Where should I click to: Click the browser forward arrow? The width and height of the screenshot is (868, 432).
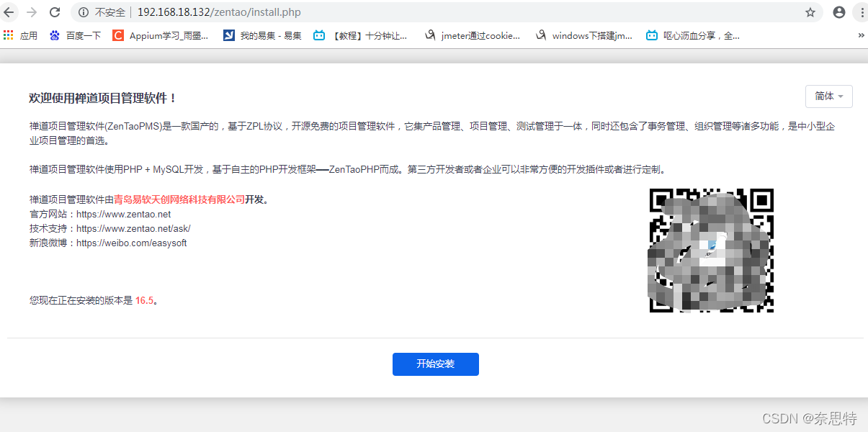[32, 12]
